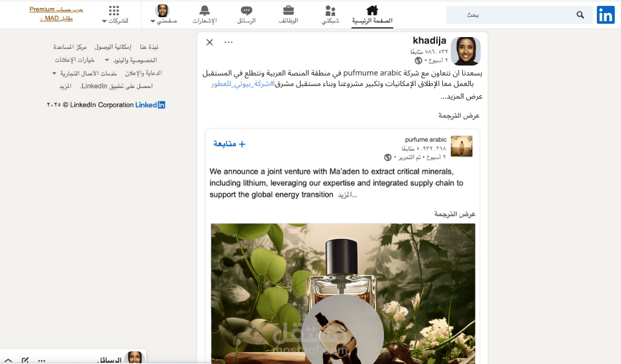Click the Try Premium account link
Viewport: 621px width, 364px height.
(56, 13)
